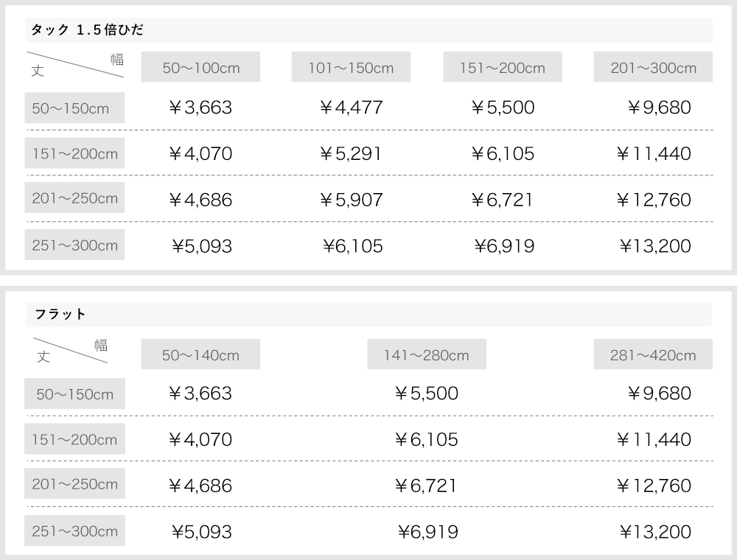Click the ￥5,907 price cell

352,200
